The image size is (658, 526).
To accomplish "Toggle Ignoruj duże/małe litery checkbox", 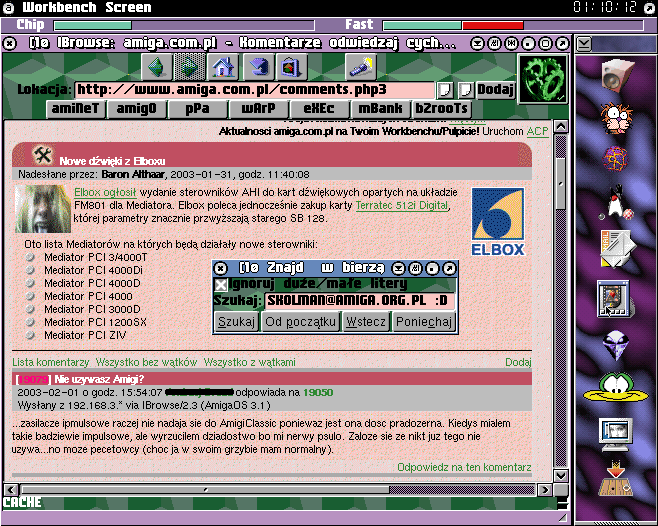I will coord(221,285).
